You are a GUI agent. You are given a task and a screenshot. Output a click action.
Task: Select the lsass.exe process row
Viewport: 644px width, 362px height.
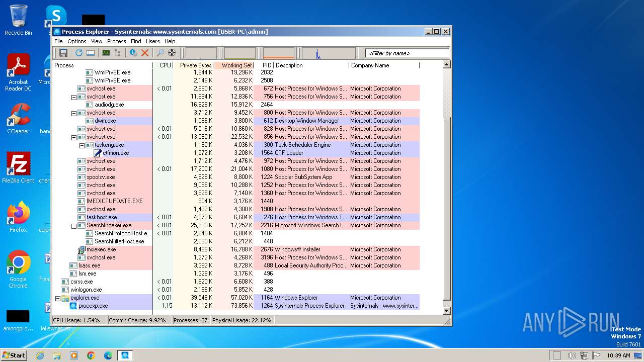click(236, 265)
